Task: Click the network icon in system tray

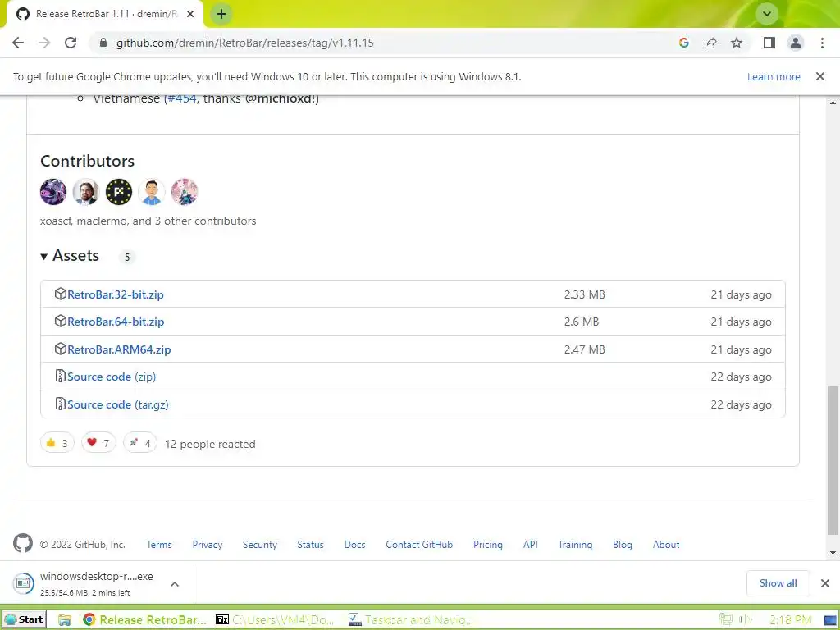Action: pos(726,619)
